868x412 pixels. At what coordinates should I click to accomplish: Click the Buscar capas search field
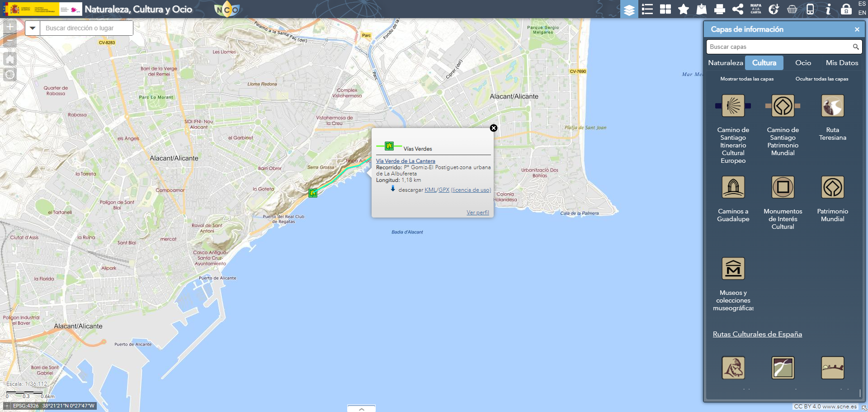click(x=778, y=47)
